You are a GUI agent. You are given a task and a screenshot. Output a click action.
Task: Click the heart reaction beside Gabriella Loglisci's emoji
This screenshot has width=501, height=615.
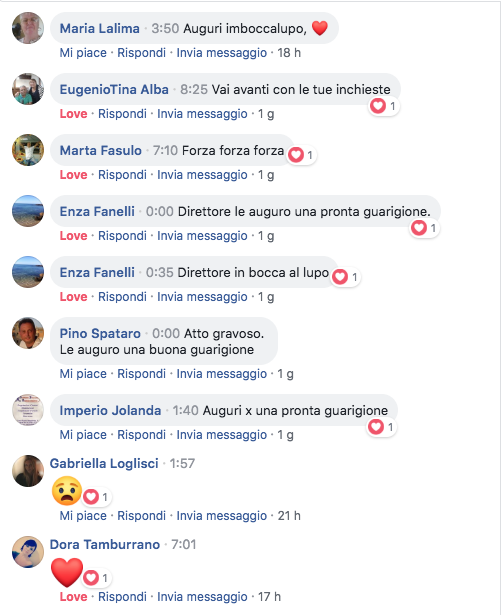(97, 497)
